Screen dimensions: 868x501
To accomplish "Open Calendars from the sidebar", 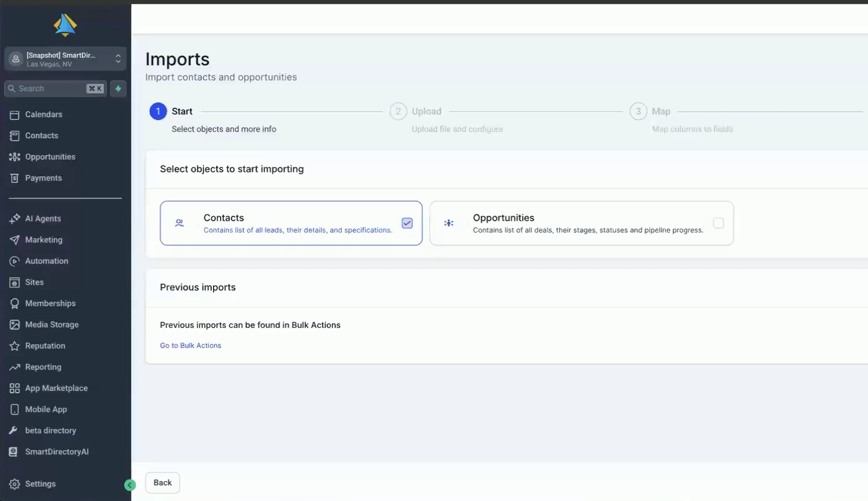I will (x=44, y=114).
